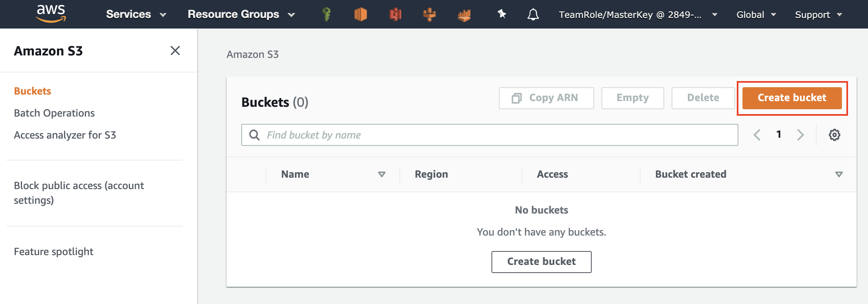Go to next page of buckets
The height and width of the screenshot is (304, 868).
[x=800, y=135]
